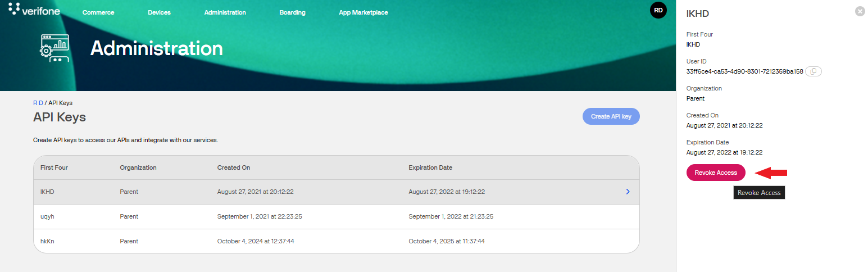Click the Verifone logo
Image resolution: width=868 pixels, height=272 pixels.
click(34, 10)
